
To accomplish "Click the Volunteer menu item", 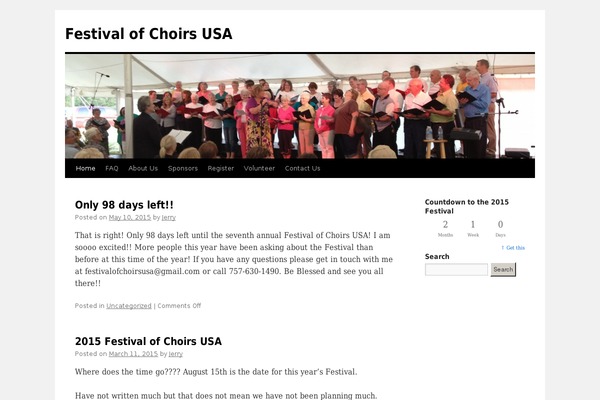I will pos(259,168).
